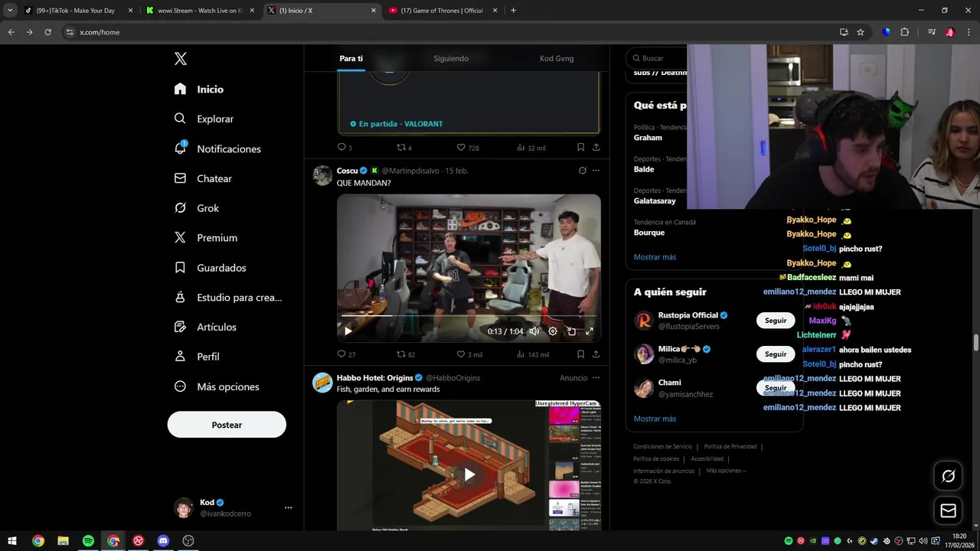
Task: Open Notificaciones in sidebar
Action: click(x=217, y=148)
